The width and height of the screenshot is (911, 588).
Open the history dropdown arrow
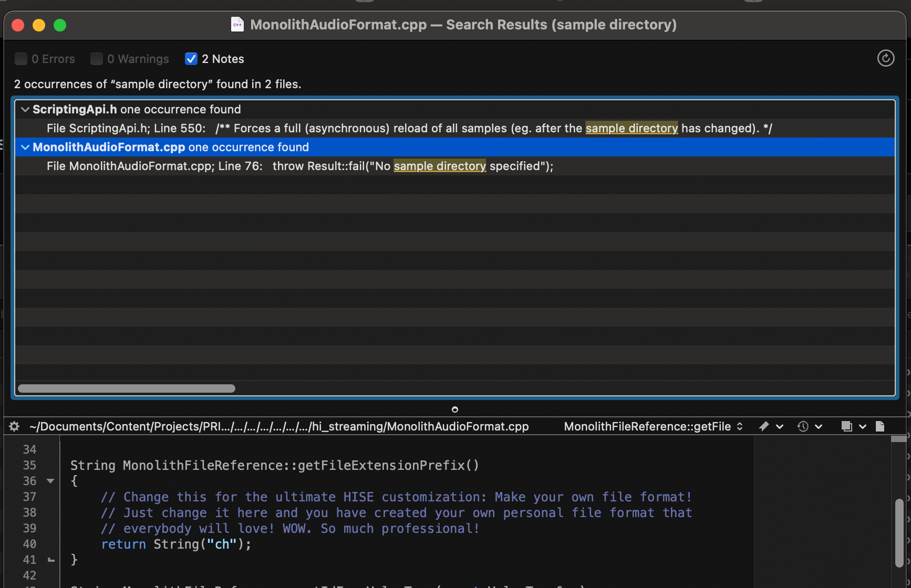[x=819, y=427]
